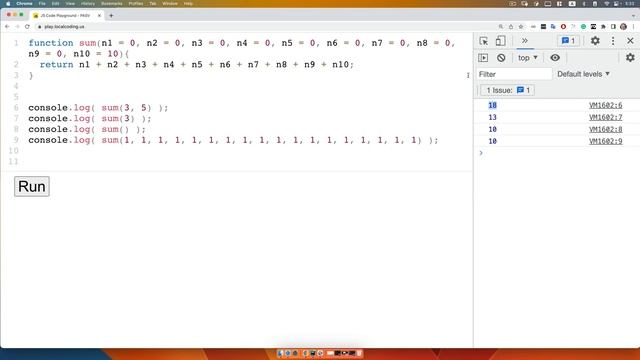The width and height of the screenshot is (640, 360).
Task: Activate the DevTools inspect element picker
Action: click(484, 41)
